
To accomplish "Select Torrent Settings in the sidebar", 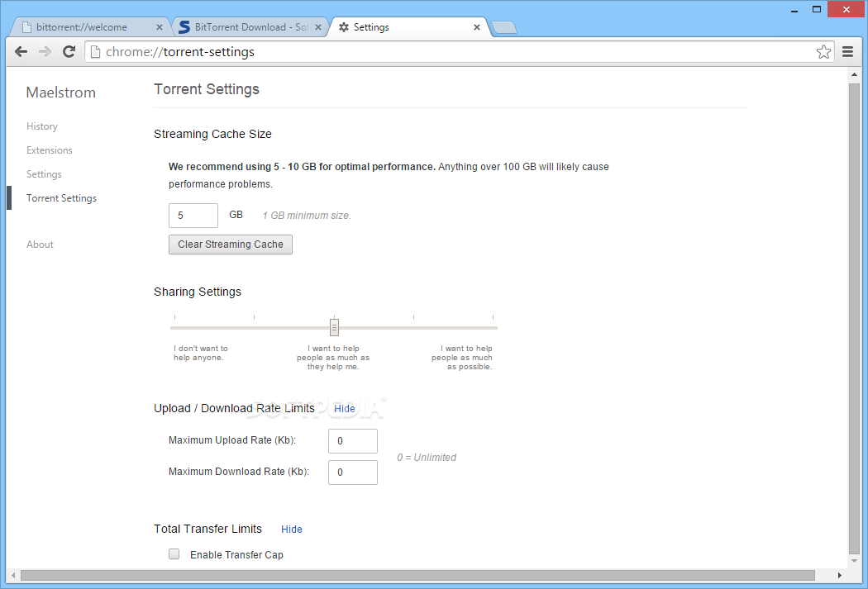I will [61, 198].
